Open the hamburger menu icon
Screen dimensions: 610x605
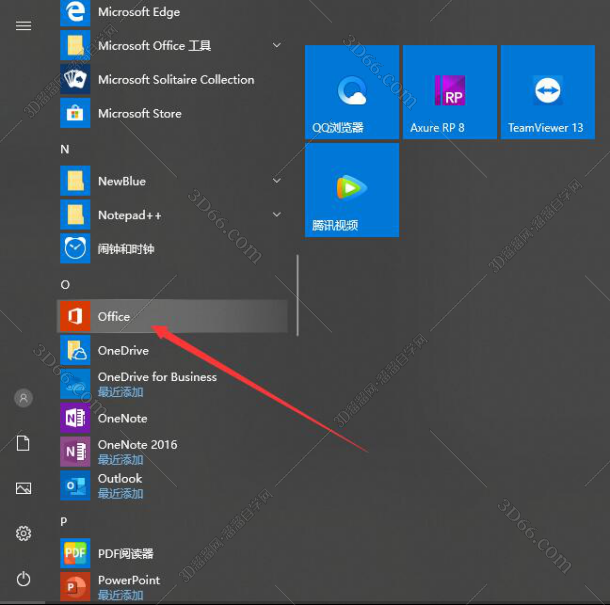click(x=23, y=26)
